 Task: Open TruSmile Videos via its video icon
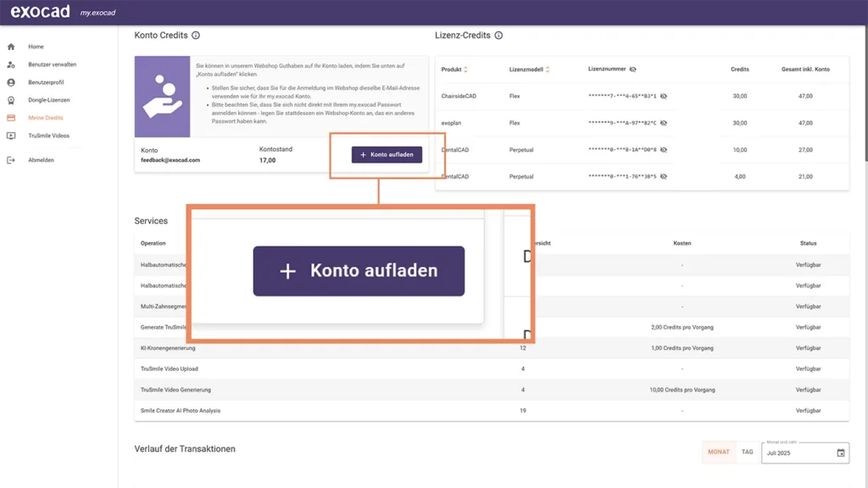tap(10, 136)
